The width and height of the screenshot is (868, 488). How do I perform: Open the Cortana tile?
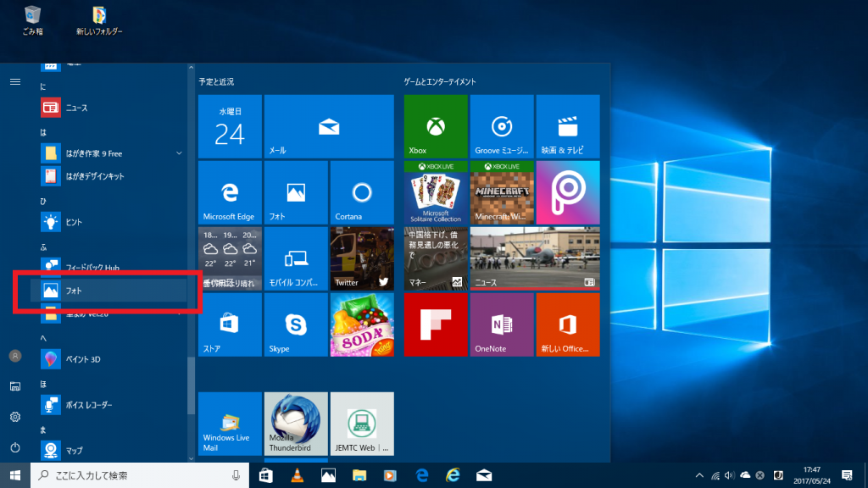click(362, 192)
